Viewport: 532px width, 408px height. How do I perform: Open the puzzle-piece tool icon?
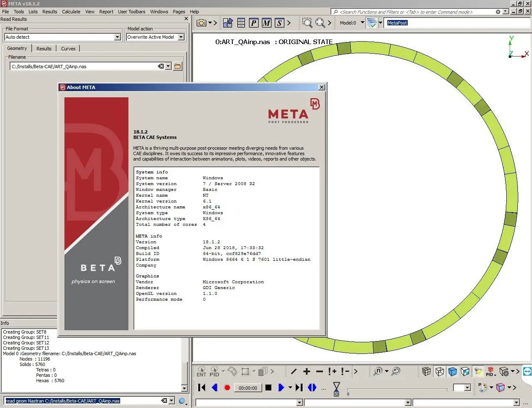228,23
